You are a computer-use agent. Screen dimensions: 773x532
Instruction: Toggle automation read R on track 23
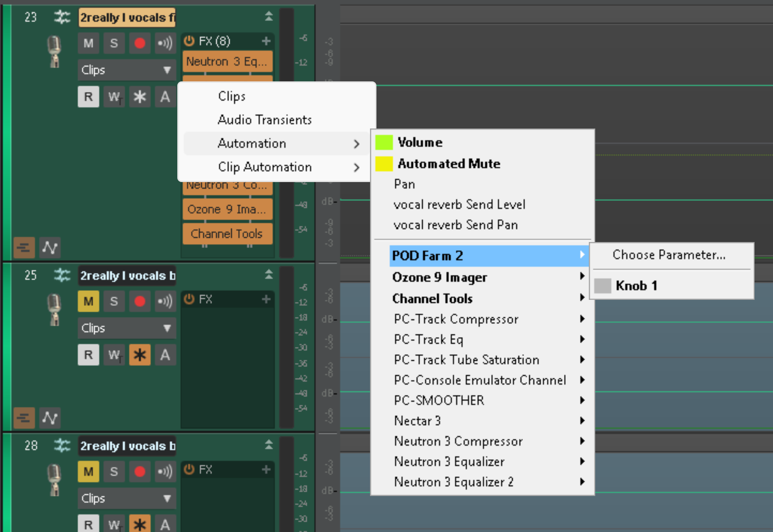point(89,97)
